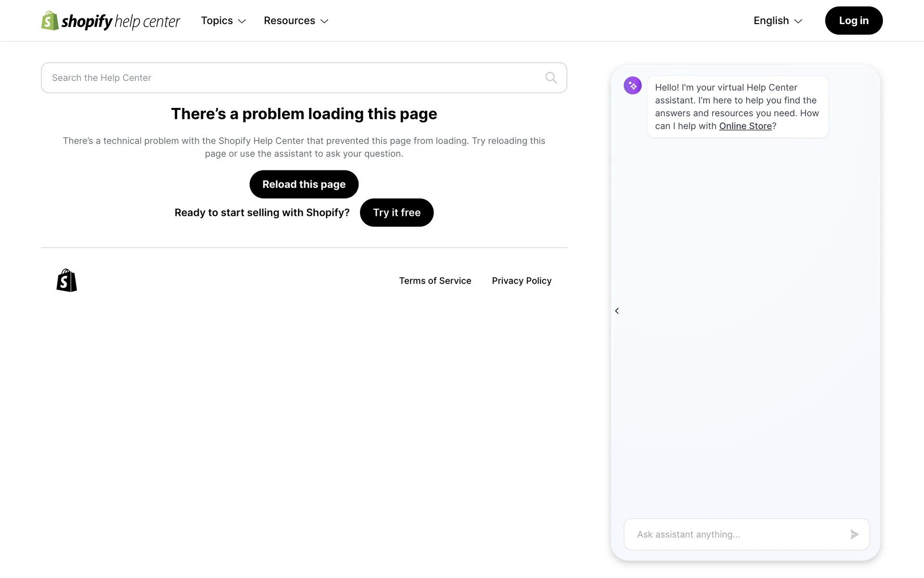Click the search magnifier icon
The image size is (924, 578).
click(x=551, y=78)
